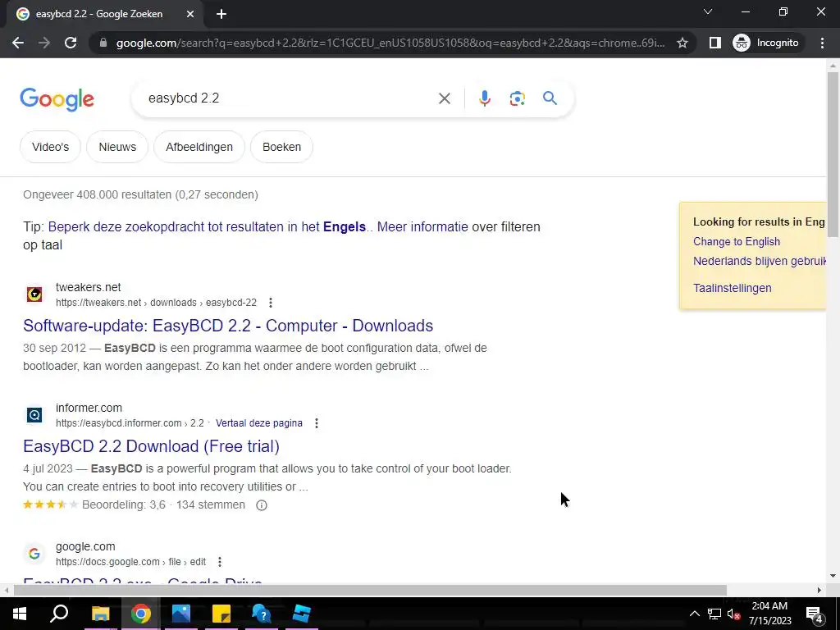Screen dimensions: 840x630
Task: Open the clock showing 2:04 AM
Action: tap(769, 614)
